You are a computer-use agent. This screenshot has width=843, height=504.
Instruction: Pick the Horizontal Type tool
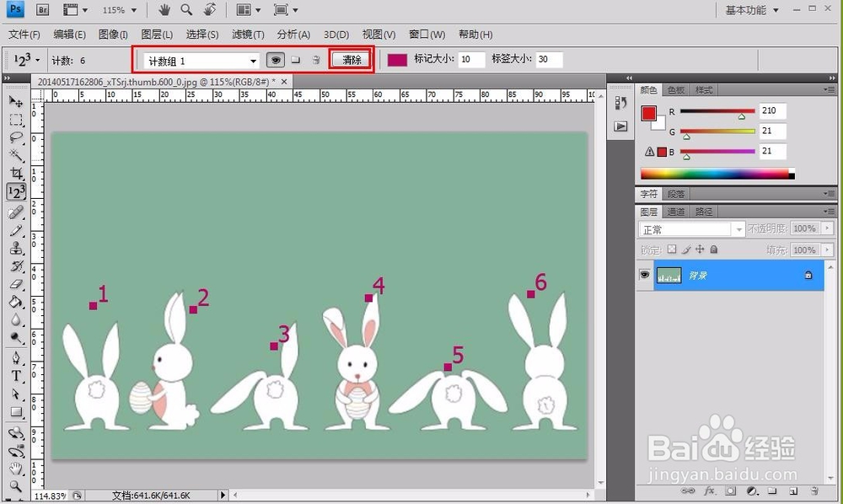pyautogui.click(x=16, y=376)
